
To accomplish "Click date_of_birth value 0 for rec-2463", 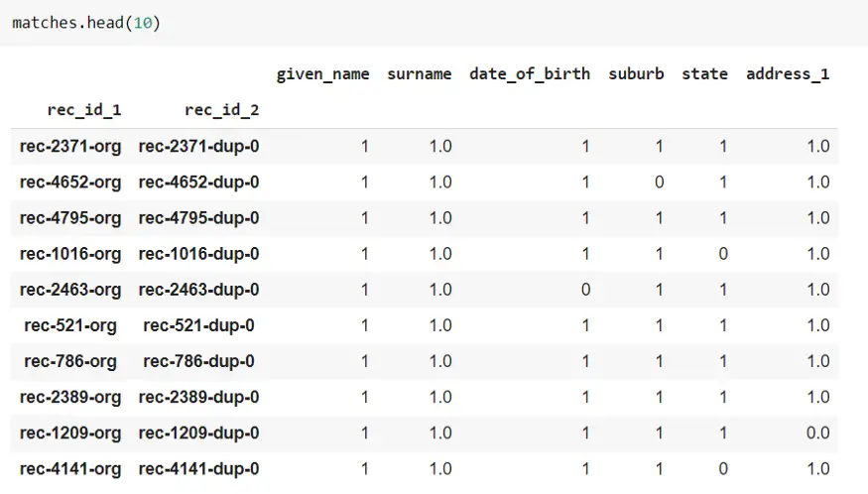I will tap(585, 290).
